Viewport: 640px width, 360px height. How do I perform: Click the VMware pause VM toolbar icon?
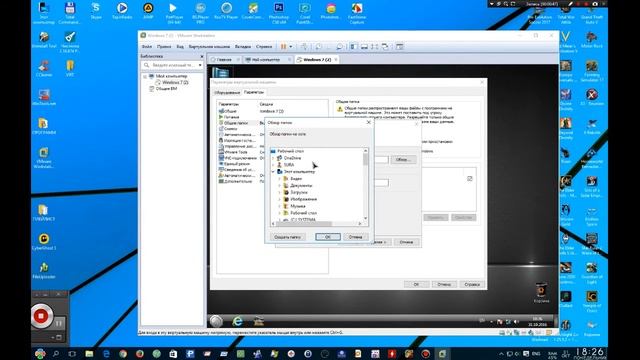point(283,47)
